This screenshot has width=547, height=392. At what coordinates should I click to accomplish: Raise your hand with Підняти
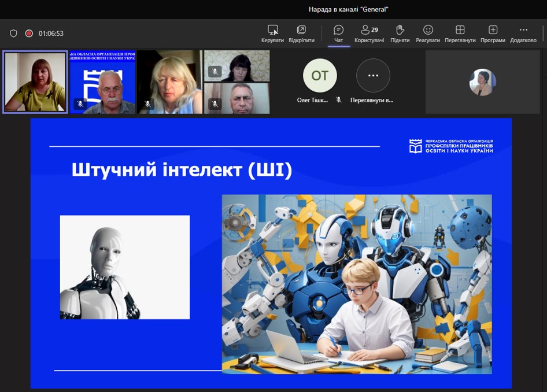pyautogui.click(x=400, y=30)
